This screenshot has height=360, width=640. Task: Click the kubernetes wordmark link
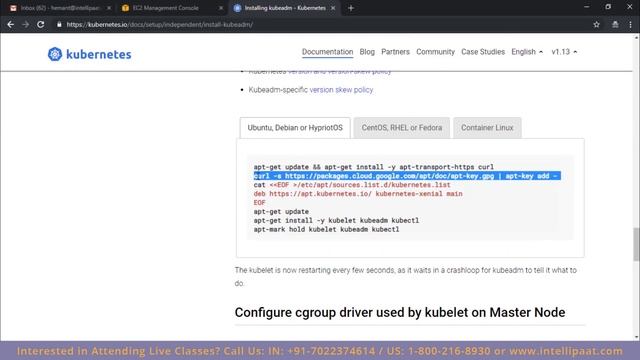98,54
